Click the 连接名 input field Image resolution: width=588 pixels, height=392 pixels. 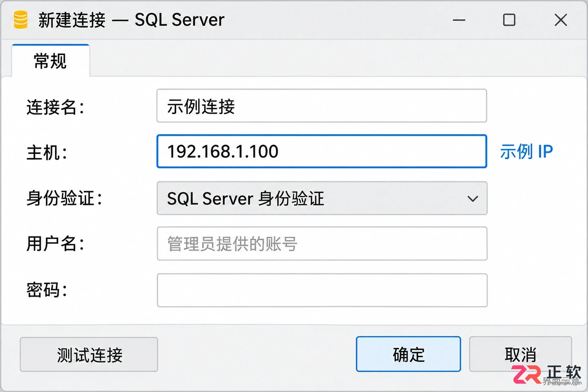click(x=322, y=106)
